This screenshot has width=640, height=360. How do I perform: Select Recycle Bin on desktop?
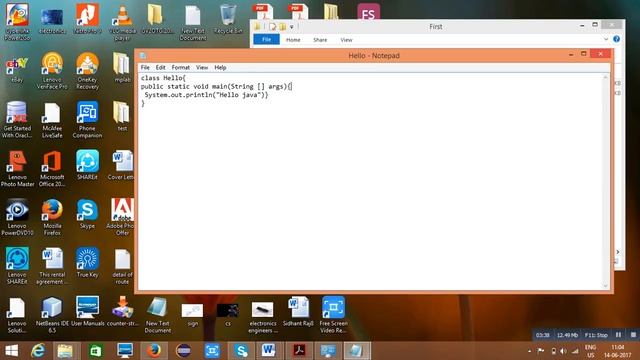point(228,18)
